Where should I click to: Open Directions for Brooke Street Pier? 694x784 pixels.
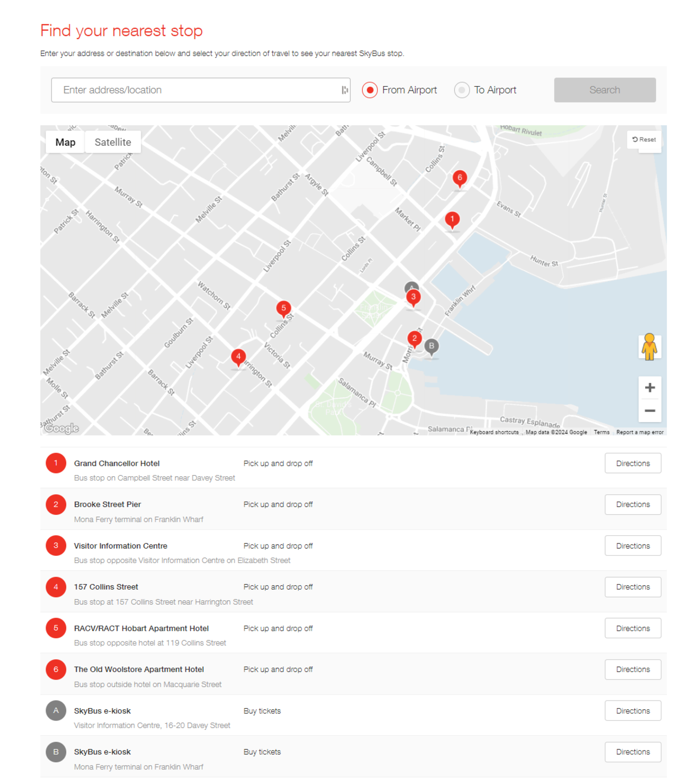tap(633, 504)
